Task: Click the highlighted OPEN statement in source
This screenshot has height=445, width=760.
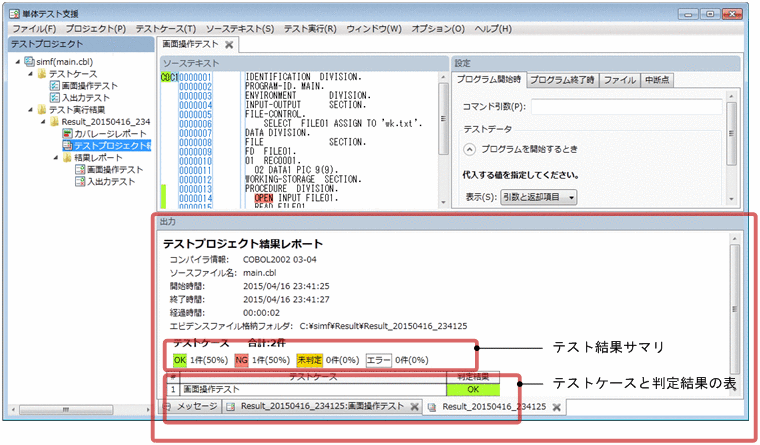Action: click(x=264, y=198)
